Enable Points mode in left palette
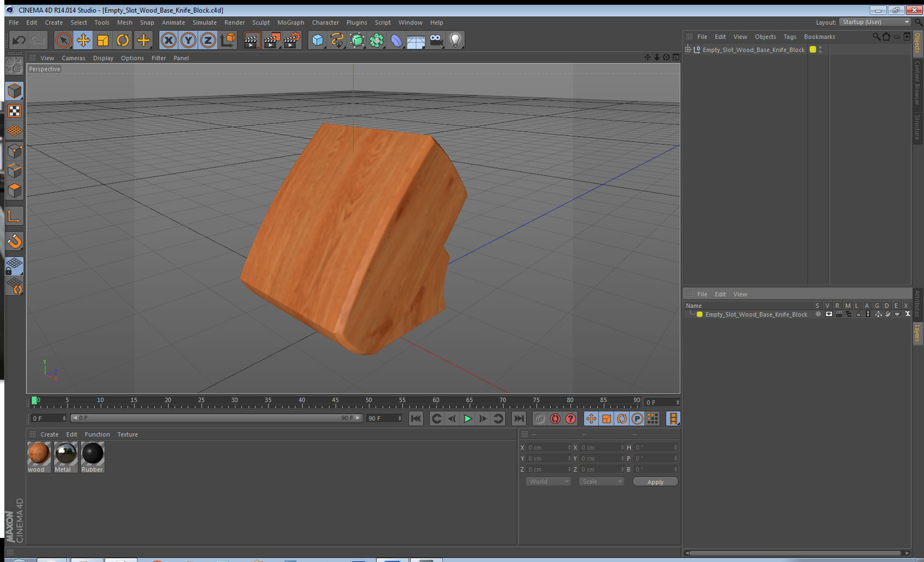The width and height of the screenshot is (924, 562). (15, 151)
